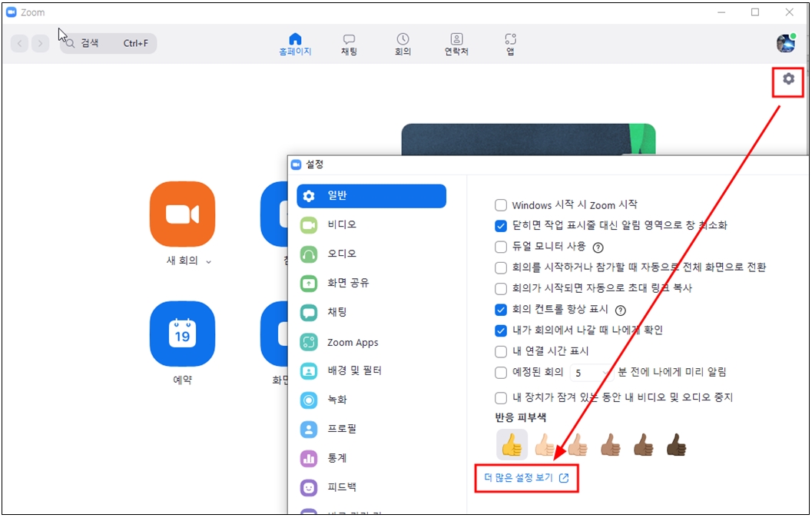Select the medium thumbs-up skin tone
Image resolution: width=812 pixels, height=518 pixels.
610,444
